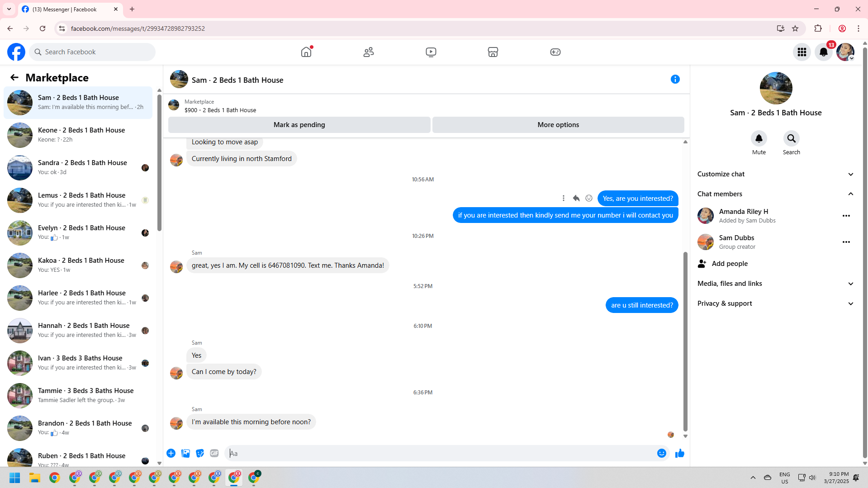Screen dimensions: 868x488
Task: Click the conversation scrollbar
Action: tap(685, 342)
